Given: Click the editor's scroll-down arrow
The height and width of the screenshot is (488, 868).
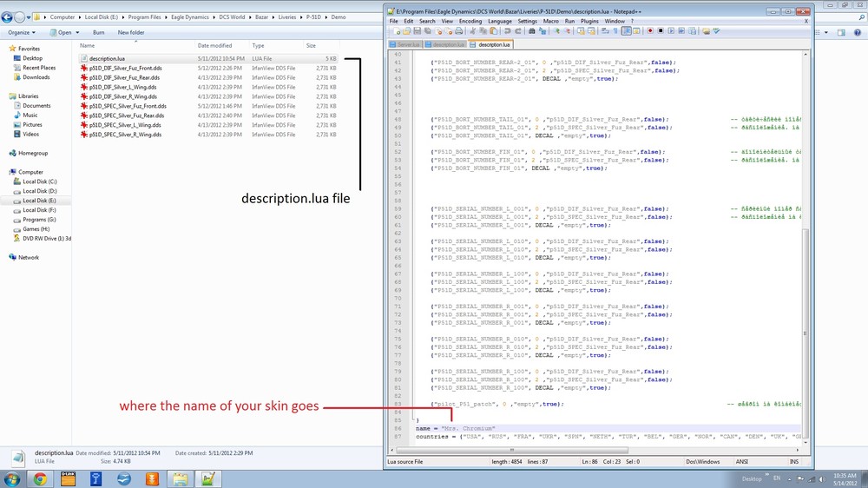Looking at the screenshot, I should pyautogui.click(x=805, y=442).
